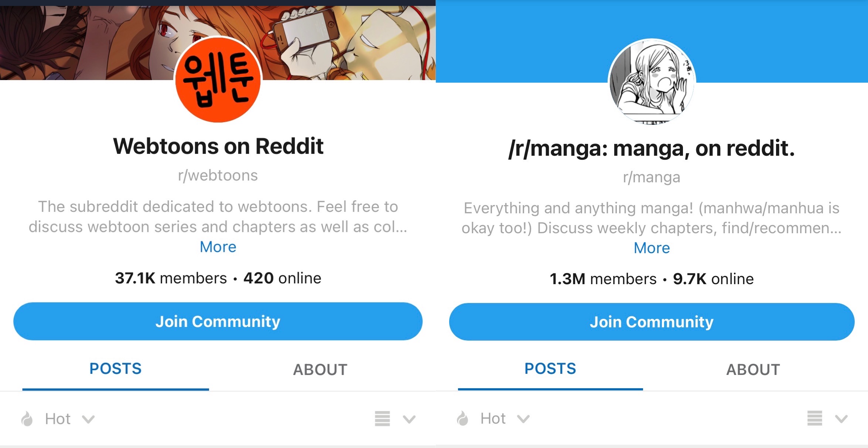The width and height of the screenshot is (868, 448).
Task: Show More of the r/manga description
Action: (652, 248)
